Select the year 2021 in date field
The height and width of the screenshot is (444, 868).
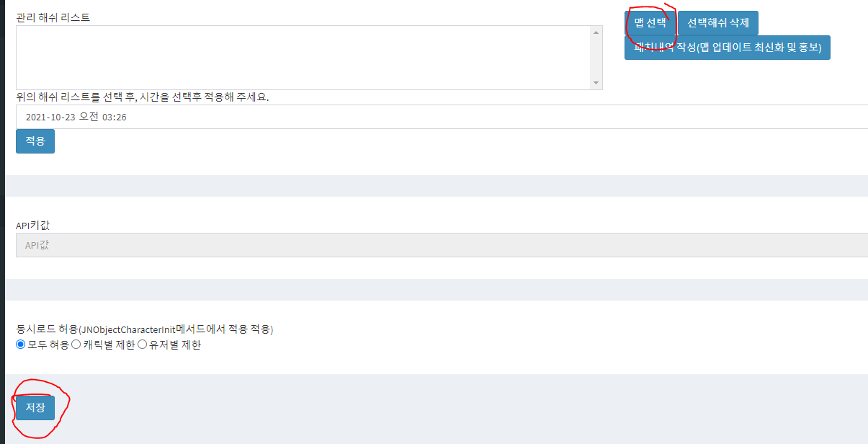click(35, 117)
